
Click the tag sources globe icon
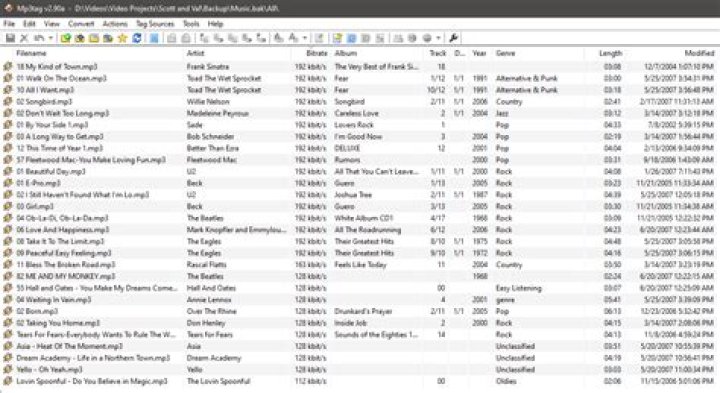[x=427, y=38]
